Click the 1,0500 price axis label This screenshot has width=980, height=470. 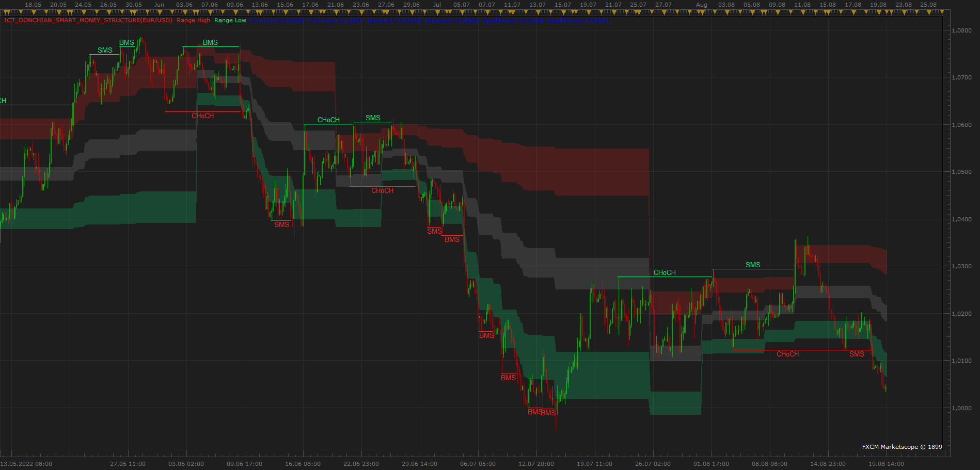[x=962, y=172]
